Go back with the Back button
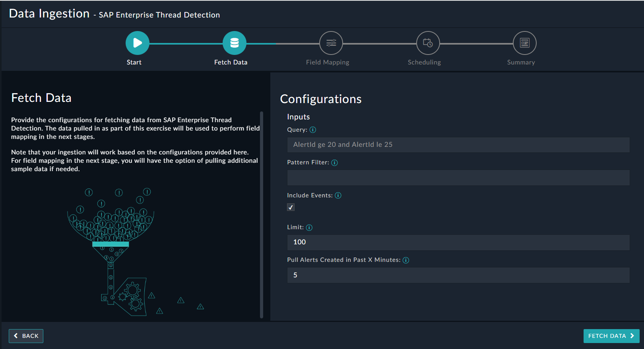Screen dimensions: 644x349 coord(26,336)
